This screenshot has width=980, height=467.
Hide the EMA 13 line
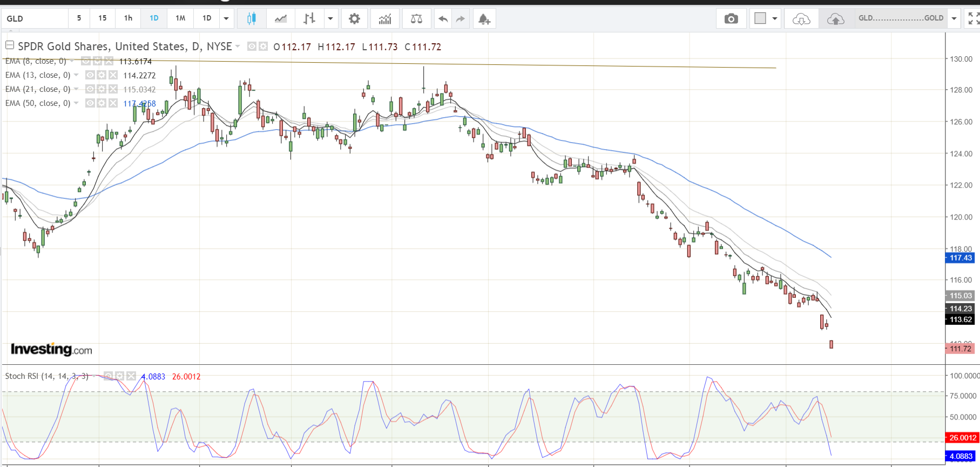click(x=90, y=75)
